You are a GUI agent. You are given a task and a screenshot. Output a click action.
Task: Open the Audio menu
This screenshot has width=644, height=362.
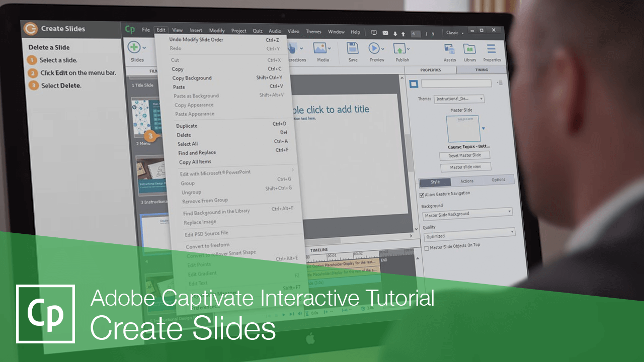[275, 31]
